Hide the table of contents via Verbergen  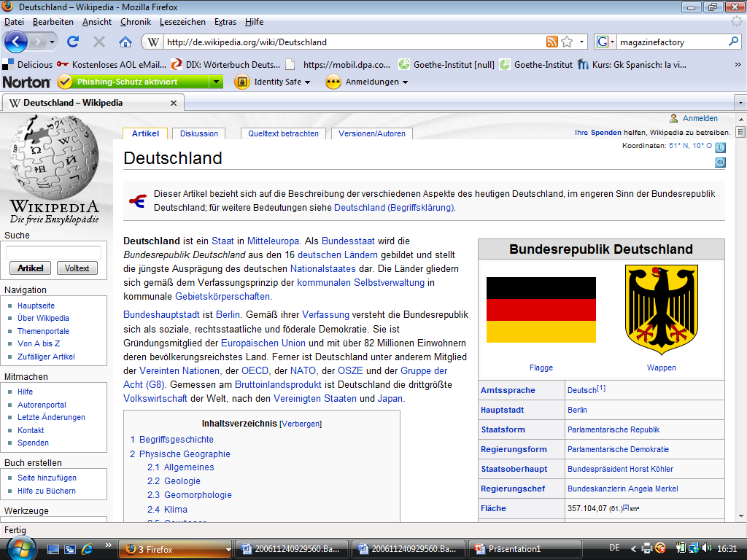point(301,424)
